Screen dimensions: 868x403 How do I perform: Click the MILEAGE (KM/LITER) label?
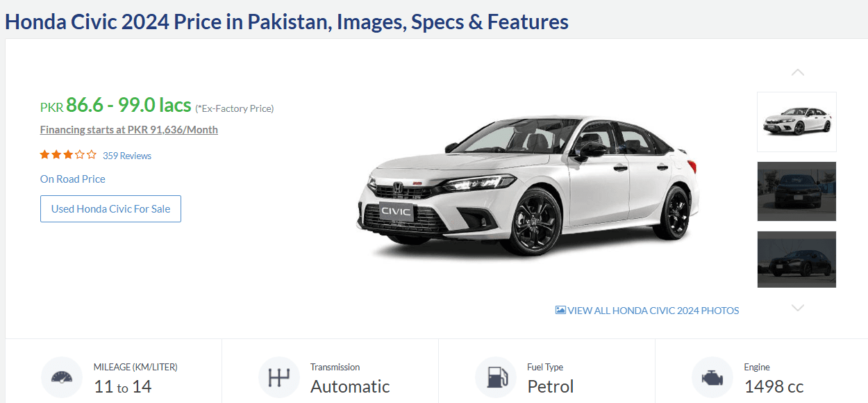(135, 367)
